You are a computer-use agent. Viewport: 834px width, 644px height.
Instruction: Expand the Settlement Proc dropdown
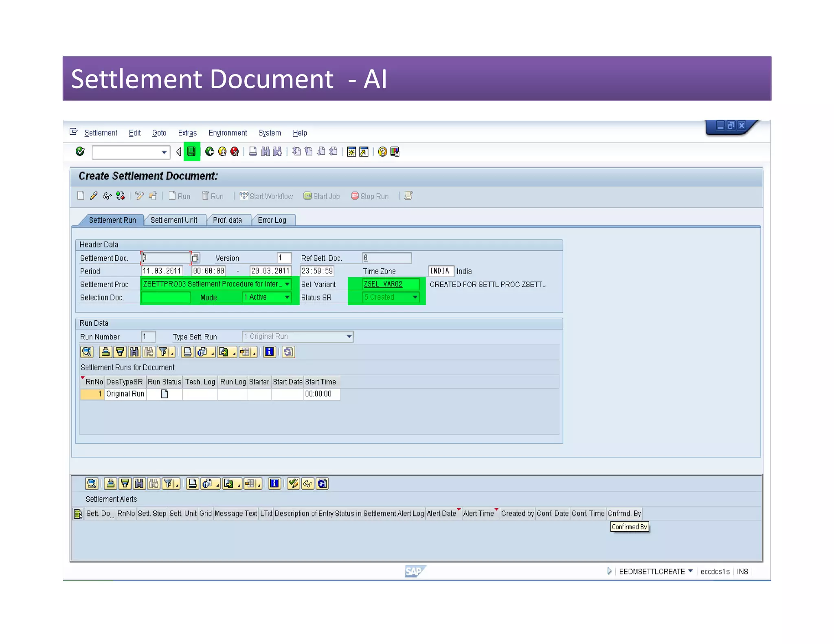point(287,284)
